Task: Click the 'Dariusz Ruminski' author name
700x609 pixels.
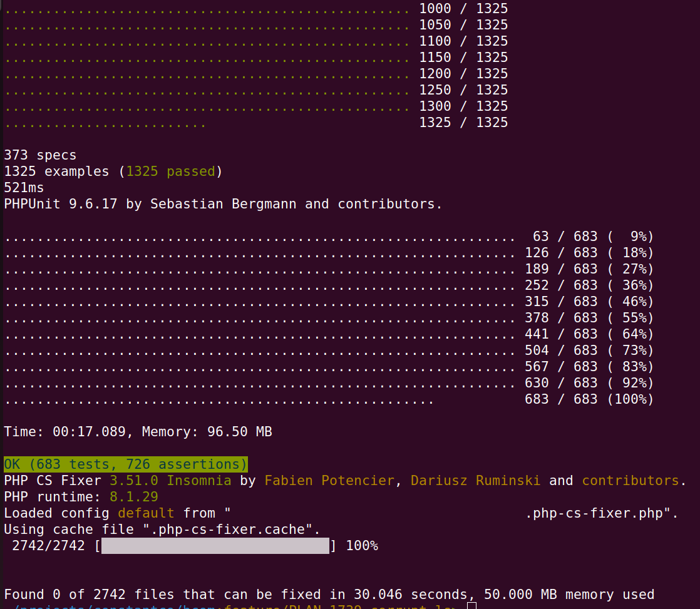Action: pos(475,481)
